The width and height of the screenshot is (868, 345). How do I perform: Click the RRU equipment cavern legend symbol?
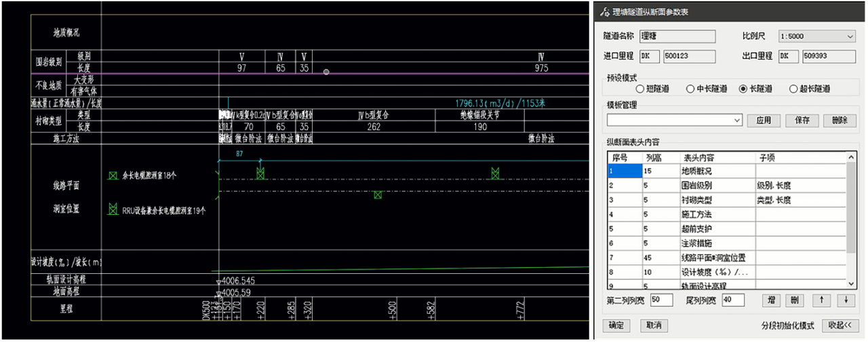point(113,210)
